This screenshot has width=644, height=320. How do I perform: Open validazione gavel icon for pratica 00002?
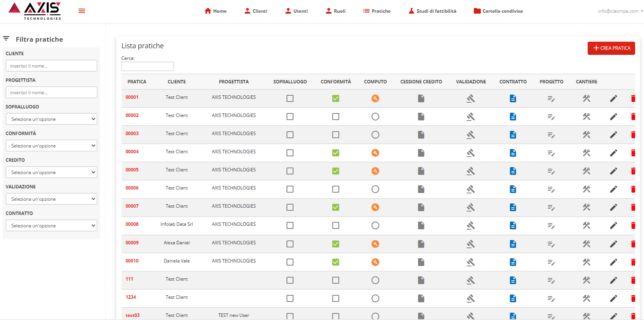470,117
